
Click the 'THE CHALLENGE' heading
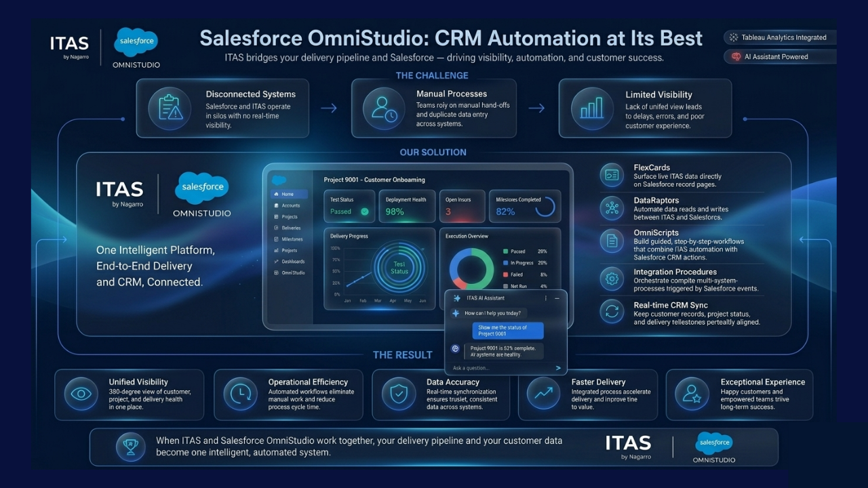(432, 75)
